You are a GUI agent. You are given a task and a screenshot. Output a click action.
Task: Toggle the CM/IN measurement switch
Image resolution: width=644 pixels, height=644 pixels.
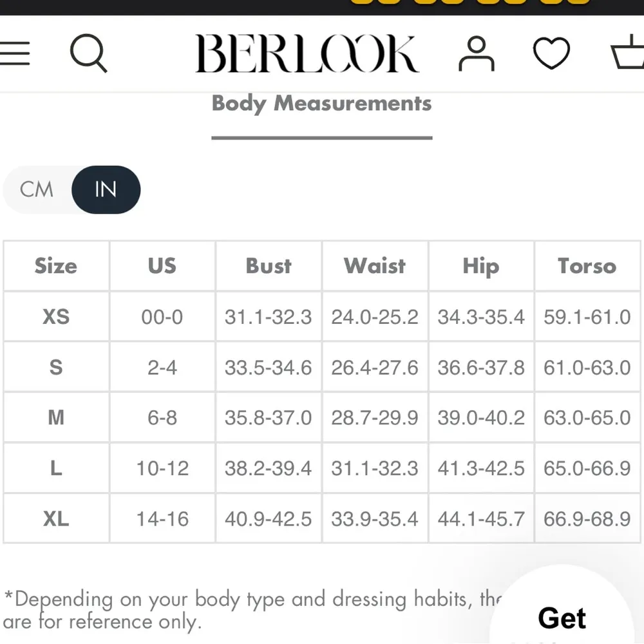[72, 189]
